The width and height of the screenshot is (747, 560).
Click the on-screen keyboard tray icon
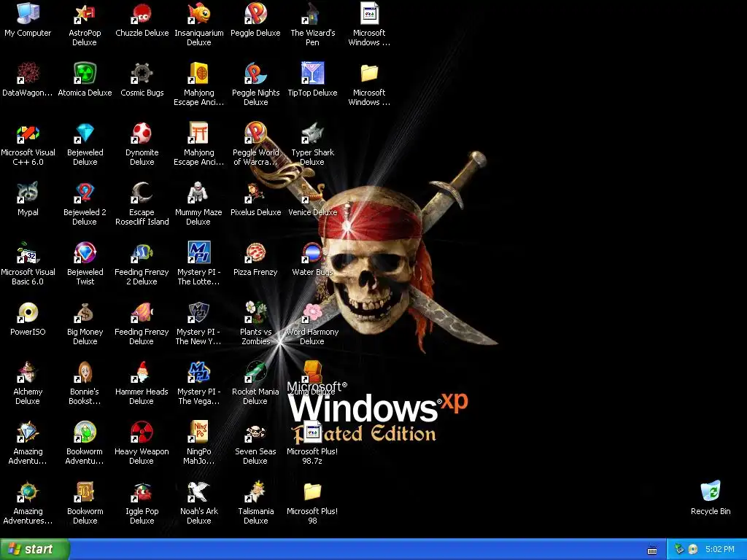point(652,550)
